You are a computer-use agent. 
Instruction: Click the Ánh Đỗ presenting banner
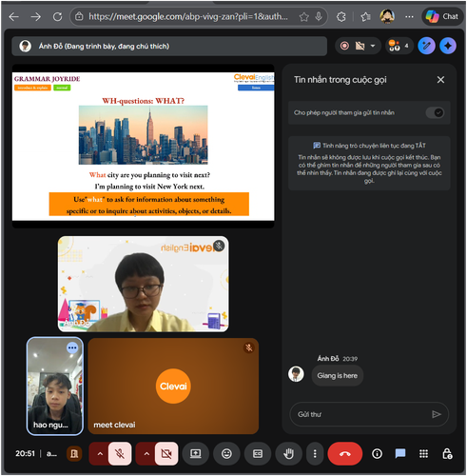click(x=169, y=46)
